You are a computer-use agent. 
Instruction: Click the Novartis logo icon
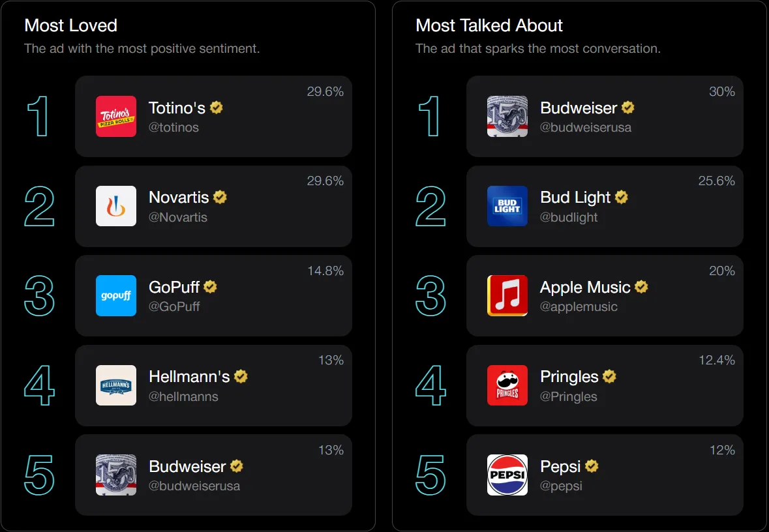click(x=116, y=206)
